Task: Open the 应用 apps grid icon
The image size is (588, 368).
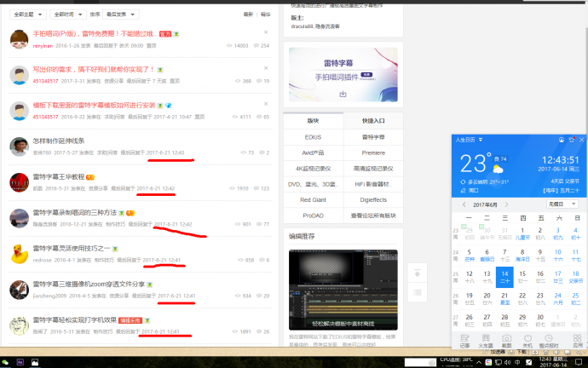Action: coord(578,341)
